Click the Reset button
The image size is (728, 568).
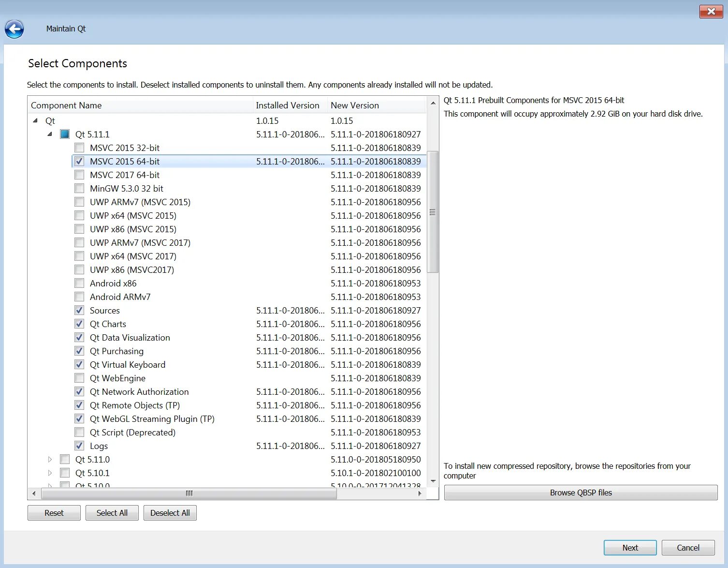pyautogui.click(x=54, y=513)
